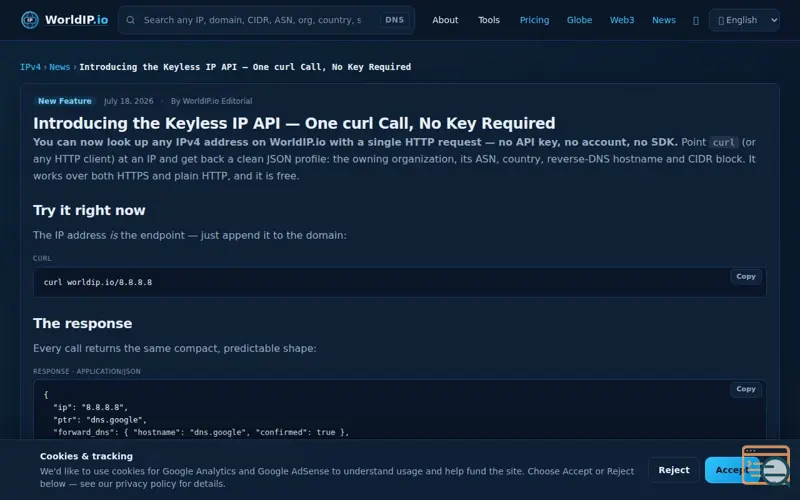Open the floating browser-search widget icon
The width and height of the screenshot is (800, 500).
(x=766, y=465)
